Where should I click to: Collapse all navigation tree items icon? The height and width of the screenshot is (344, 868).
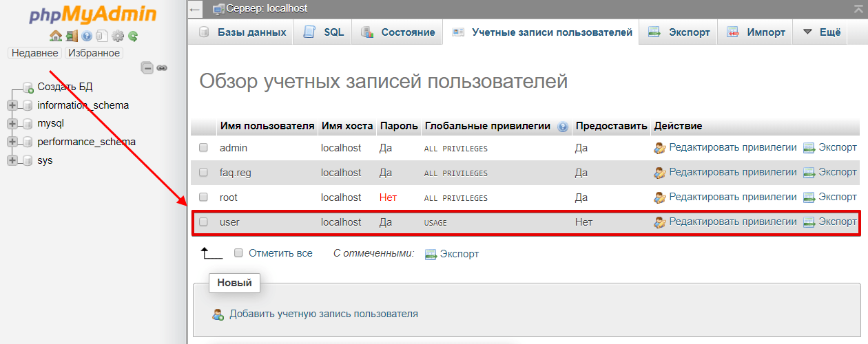[147, 67]
